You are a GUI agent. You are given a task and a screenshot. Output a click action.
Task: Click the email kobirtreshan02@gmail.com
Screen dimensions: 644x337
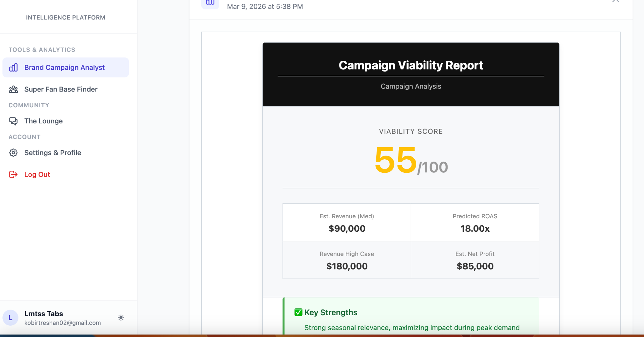(62, 323)
